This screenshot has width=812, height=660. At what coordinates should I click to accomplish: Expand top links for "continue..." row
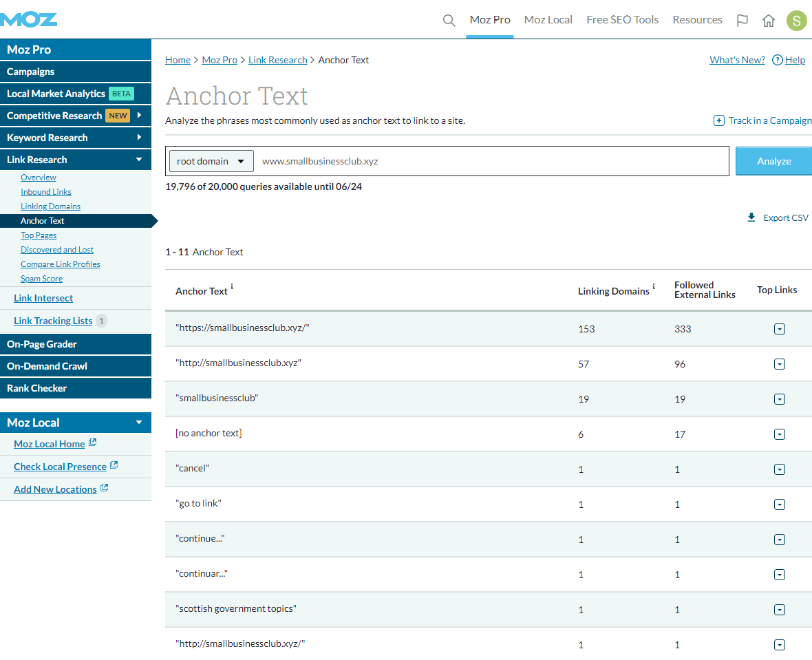(x=780, y=540)
